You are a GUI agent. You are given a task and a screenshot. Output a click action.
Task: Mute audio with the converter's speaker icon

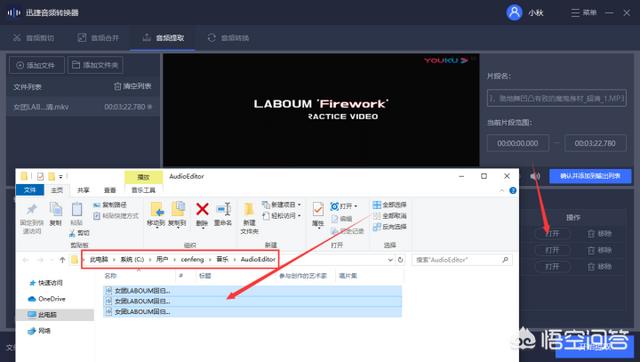[535, 176]
